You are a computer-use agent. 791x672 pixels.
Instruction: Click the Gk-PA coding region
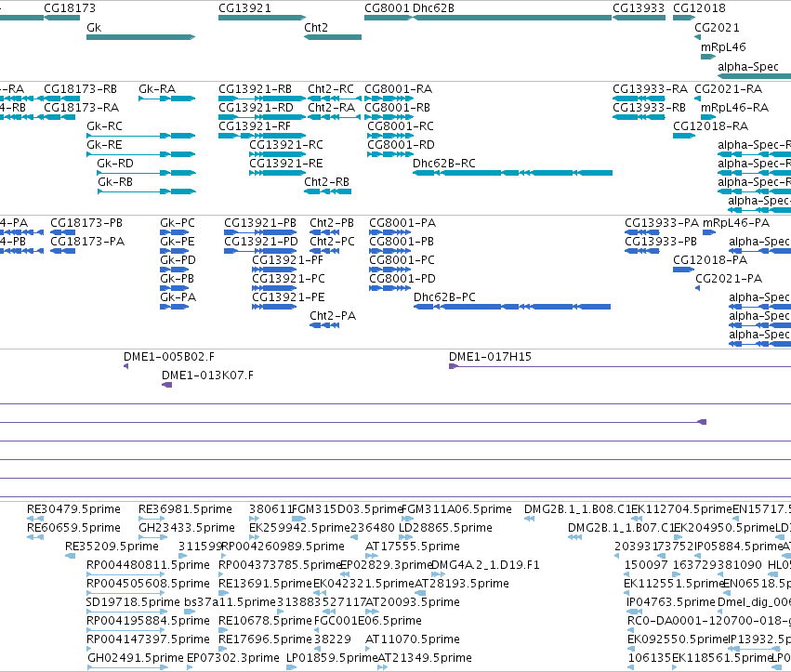(174, 308)
